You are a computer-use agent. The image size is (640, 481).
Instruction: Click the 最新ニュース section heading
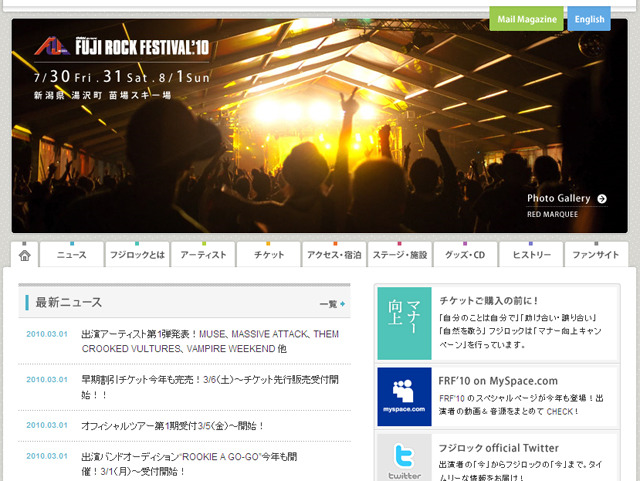click(69, 303)
